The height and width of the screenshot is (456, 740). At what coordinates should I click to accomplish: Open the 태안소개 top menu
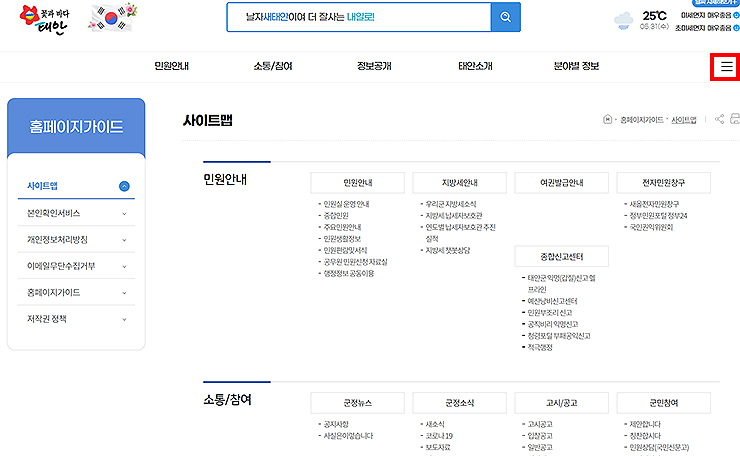(475, 66)
